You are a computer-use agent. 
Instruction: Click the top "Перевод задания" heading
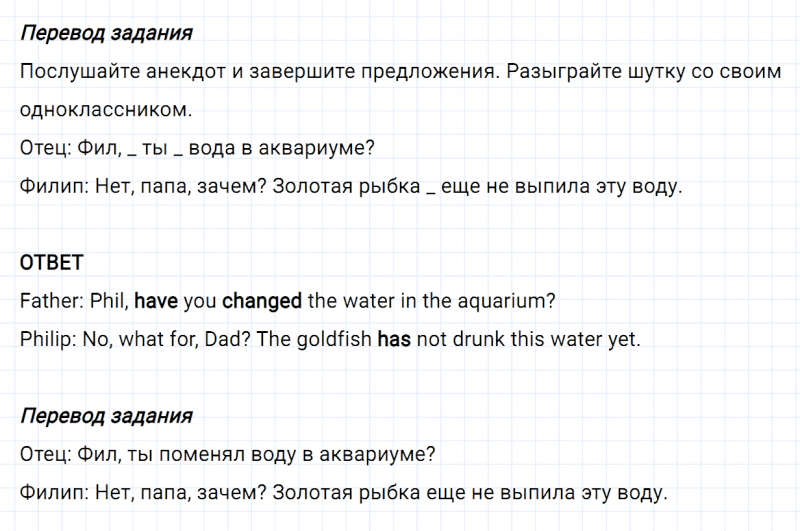click(105, 33)
